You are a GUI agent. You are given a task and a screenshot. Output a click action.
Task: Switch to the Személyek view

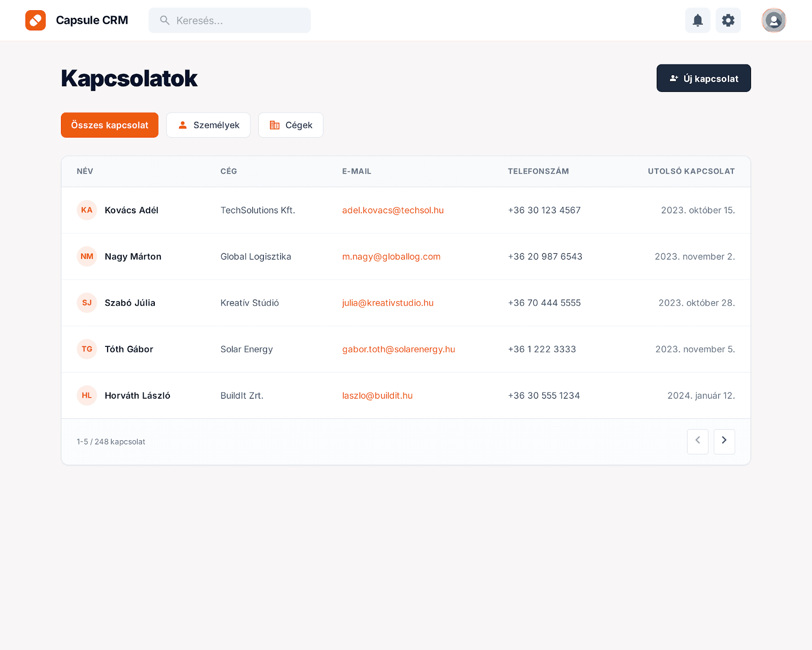(208, 125)
